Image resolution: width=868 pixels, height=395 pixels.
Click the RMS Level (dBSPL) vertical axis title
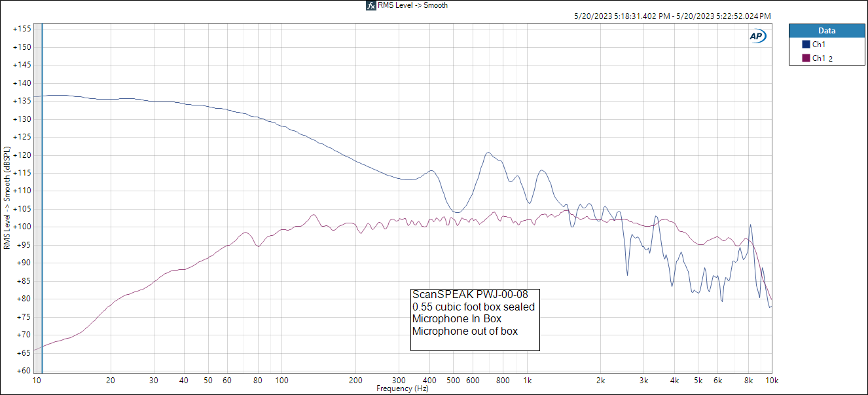click(7, 199)
